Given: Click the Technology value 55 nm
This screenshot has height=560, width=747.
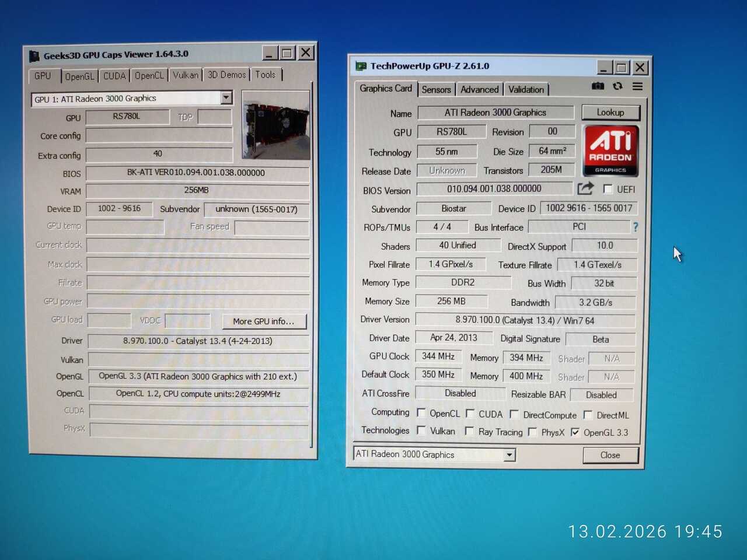Looking at the screenshot, I should coord(447,152).
